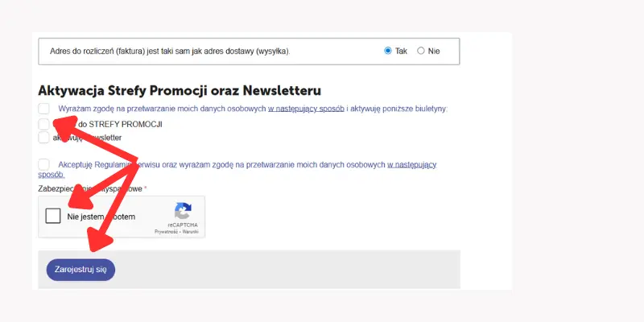This screenshot has height=322, width=644.
Task: Check the Nie jestem robotem box
Action: coord(53,216)
